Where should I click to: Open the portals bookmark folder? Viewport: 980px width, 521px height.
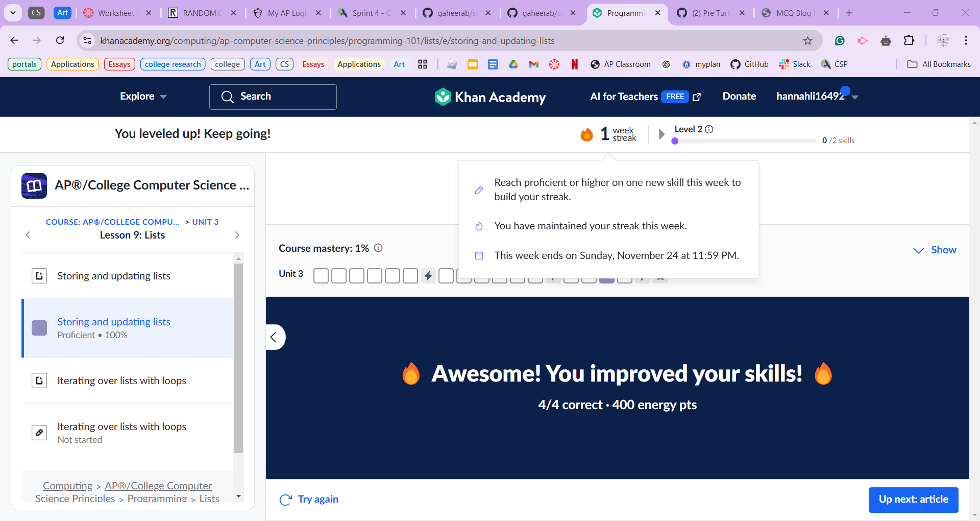click(x=24, y=64)
